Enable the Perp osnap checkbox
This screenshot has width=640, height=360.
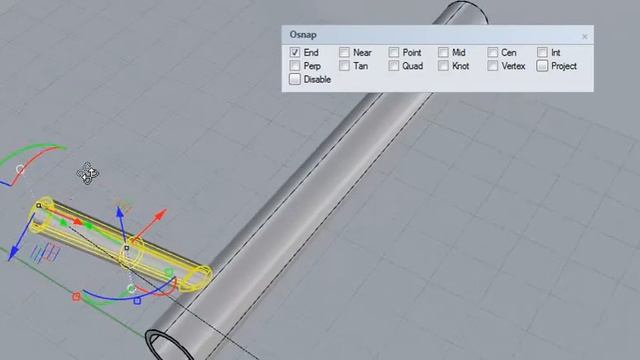click(x=295, y=66)
